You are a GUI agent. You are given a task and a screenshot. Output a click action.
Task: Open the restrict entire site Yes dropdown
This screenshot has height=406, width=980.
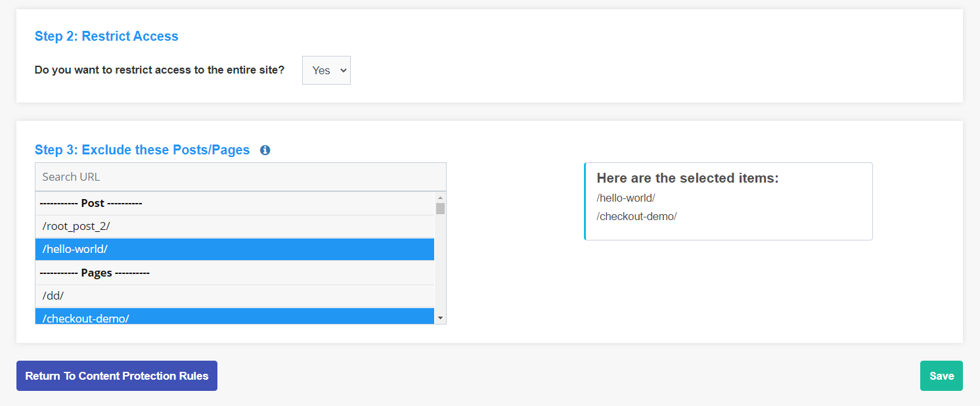[x=326, y=70]
